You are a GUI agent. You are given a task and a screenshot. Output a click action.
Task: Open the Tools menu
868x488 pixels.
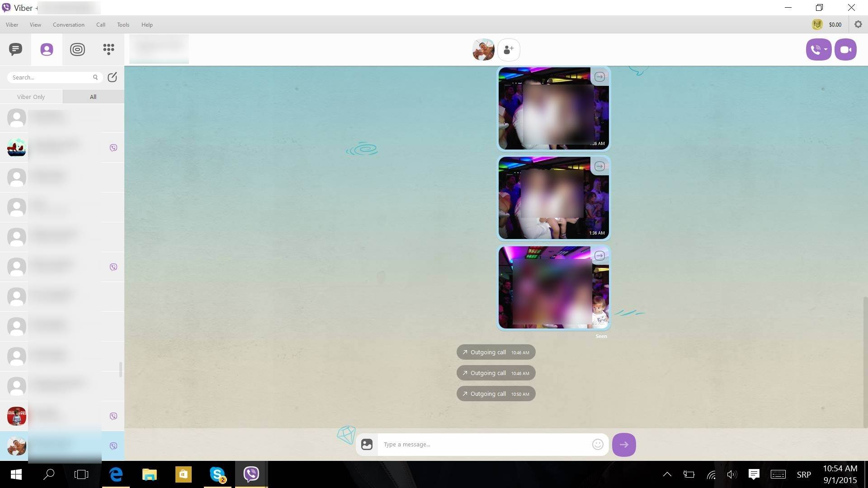click(x=123, y=24)
